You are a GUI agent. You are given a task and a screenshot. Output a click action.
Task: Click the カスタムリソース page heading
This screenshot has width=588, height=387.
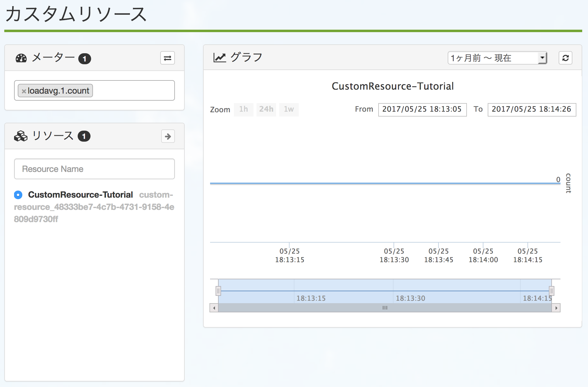coord(76,14)
